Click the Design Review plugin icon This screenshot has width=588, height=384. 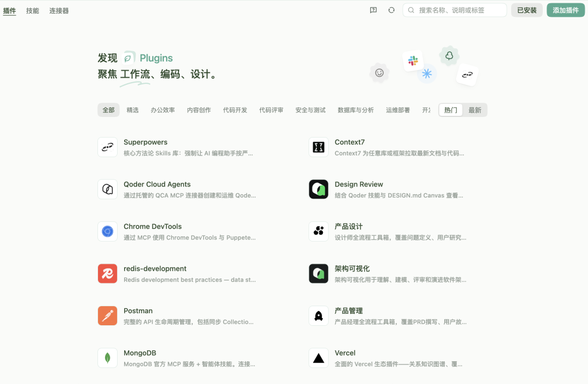click(x=318, y=189)
